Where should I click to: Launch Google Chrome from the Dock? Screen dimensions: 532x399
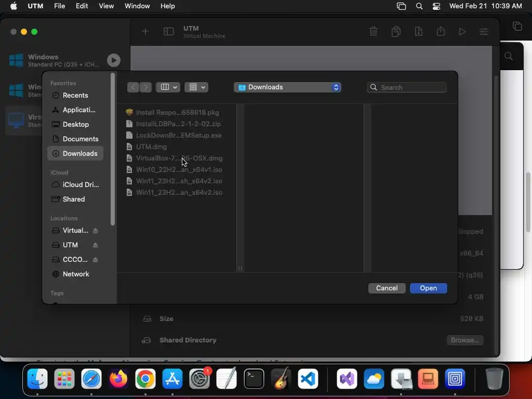[x=145, y=379]
